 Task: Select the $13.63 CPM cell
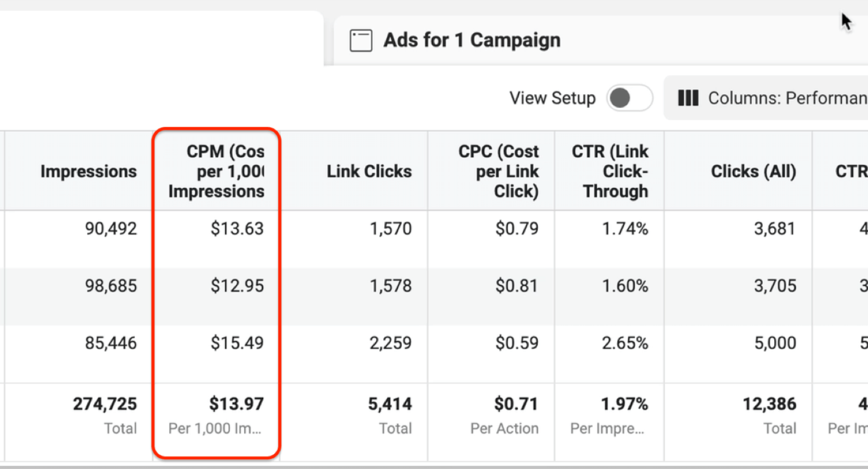coord(237,229)
